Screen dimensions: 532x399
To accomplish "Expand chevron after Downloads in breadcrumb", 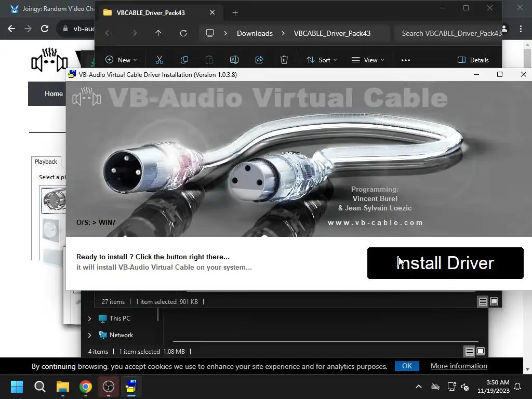I will coord(283,33).
